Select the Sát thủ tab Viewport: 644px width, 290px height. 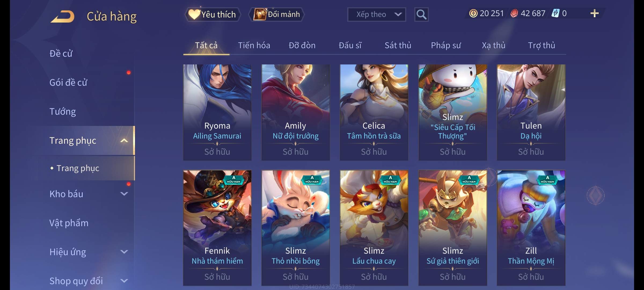pos(398,45)
